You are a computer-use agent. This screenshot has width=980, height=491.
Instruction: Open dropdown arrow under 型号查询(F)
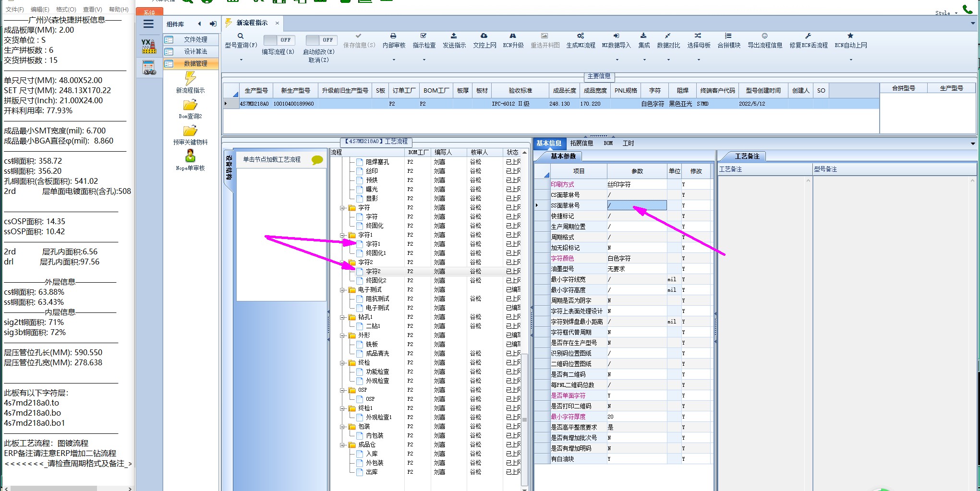click(x=241, y=60)
